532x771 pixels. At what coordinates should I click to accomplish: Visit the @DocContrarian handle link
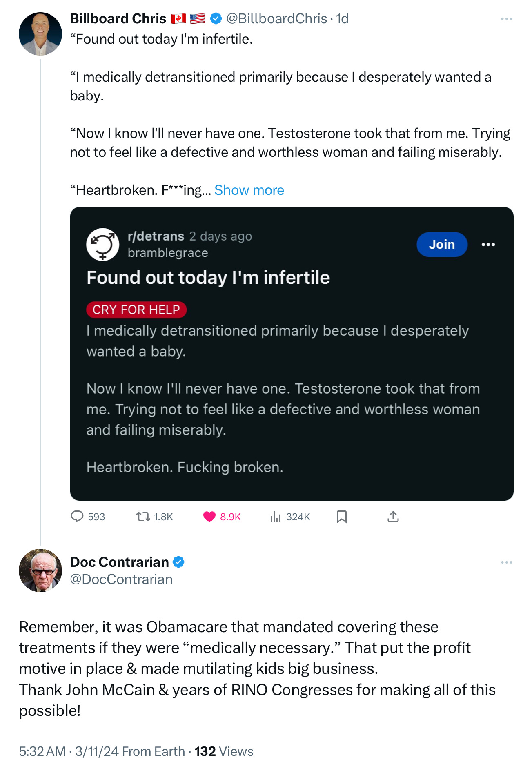click(x=121, y=579)
